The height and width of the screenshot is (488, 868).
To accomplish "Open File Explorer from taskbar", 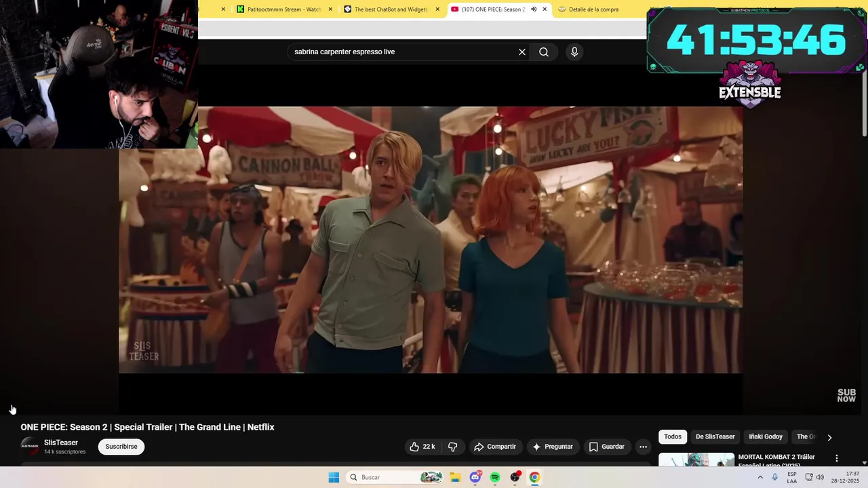I will coord(455,477).
